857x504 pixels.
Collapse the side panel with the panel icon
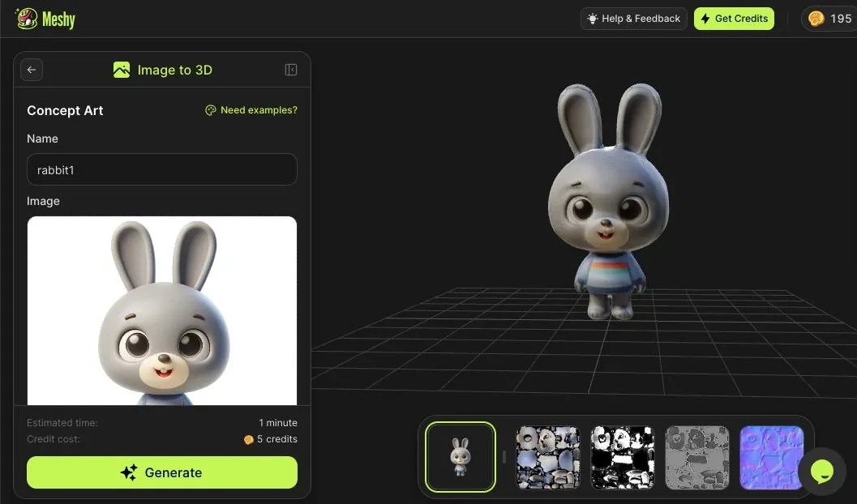291,70
